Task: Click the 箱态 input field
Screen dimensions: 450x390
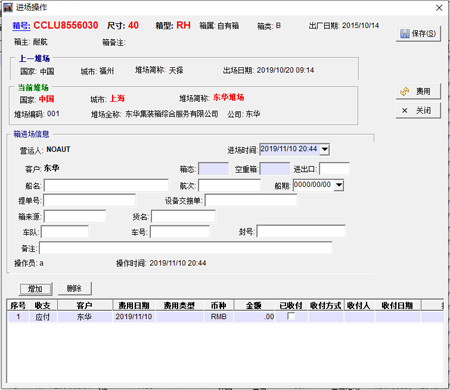Action: click(213, 169)
